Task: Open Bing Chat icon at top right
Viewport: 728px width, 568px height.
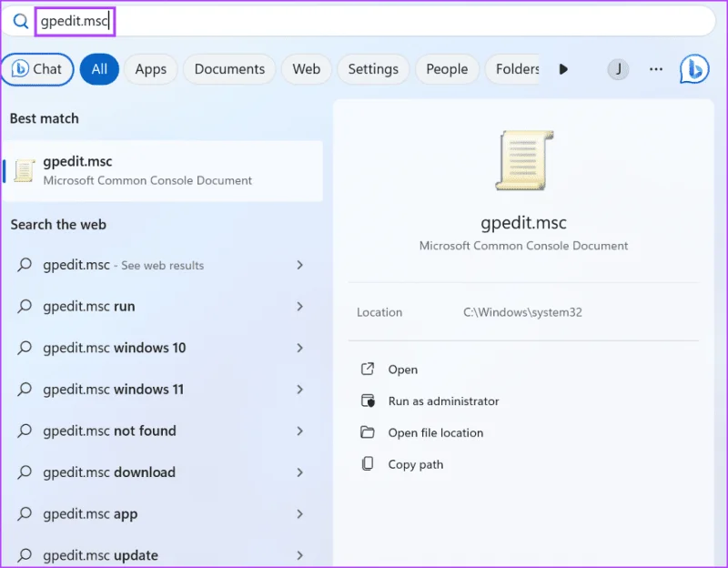Action: [694, 69]
